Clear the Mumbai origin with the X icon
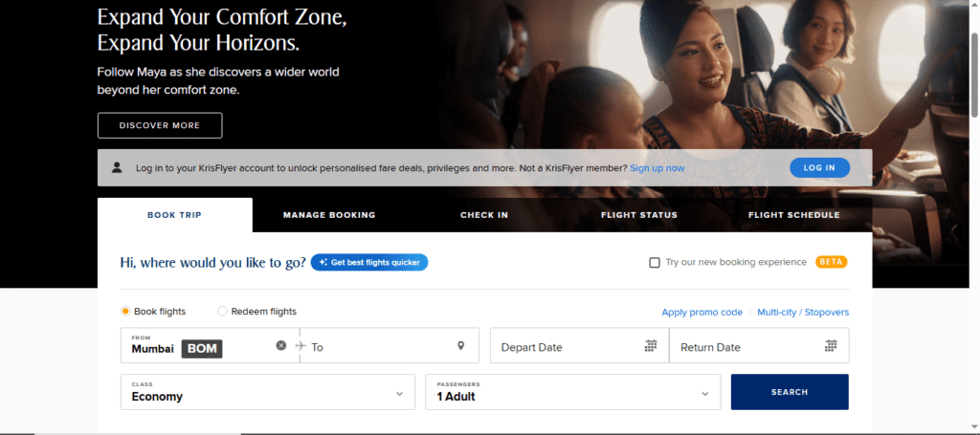This screenshot has height=435, width=980. 281,345
